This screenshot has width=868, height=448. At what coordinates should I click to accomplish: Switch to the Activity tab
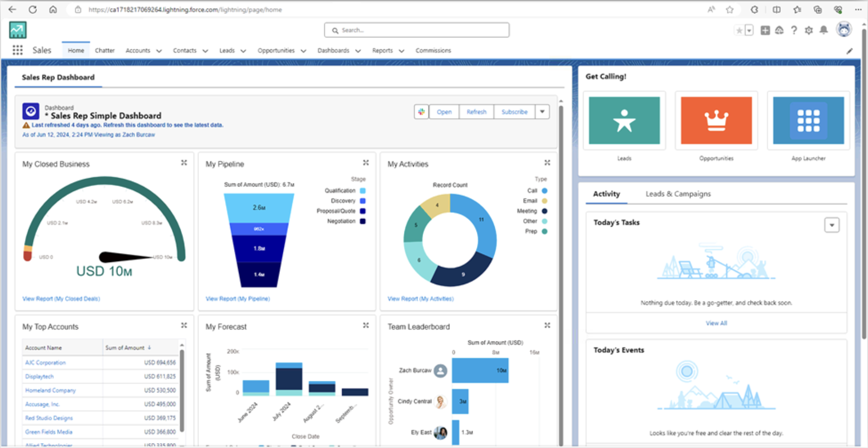click(x=606, y=194)
